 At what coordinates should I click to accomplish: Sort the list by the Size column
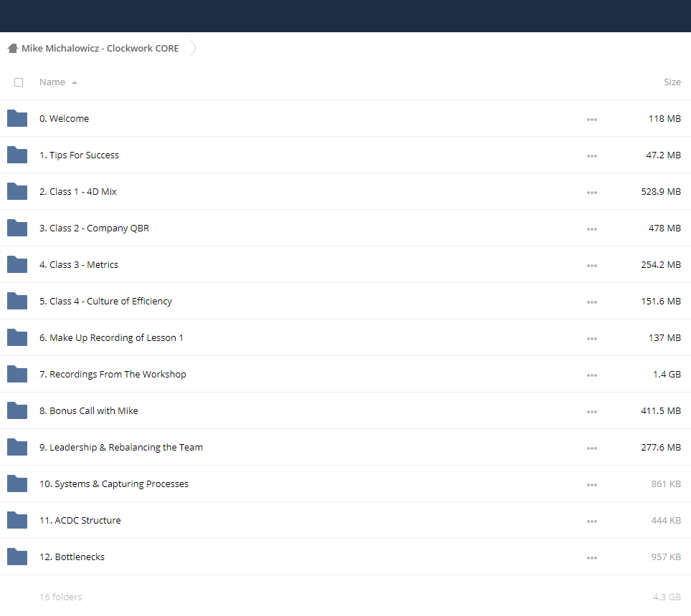[x=672, y=82]
